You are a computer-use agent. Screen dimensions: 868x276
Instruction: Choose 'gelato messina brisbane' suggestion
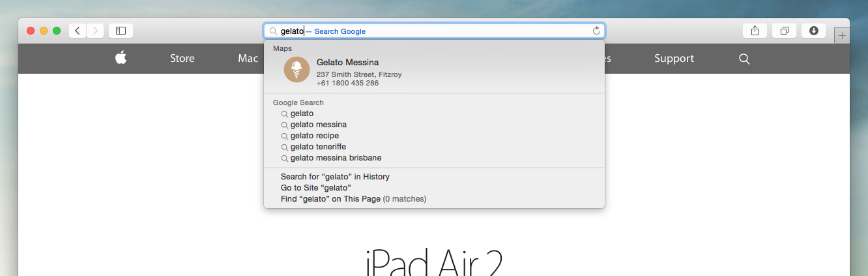(x=434, y=158)
